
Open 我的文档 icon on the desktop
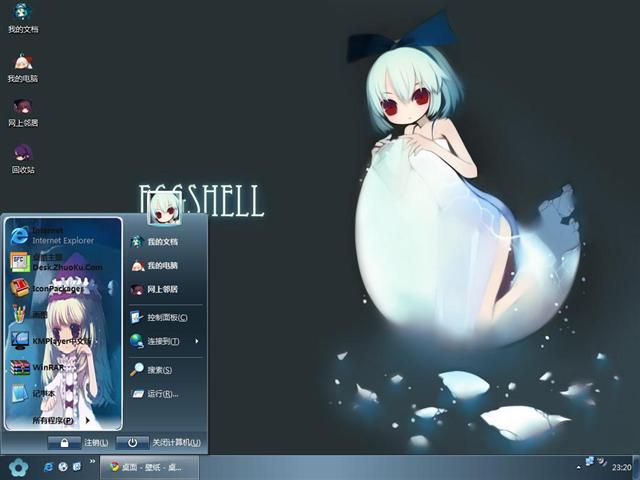[x=23, y=17]
